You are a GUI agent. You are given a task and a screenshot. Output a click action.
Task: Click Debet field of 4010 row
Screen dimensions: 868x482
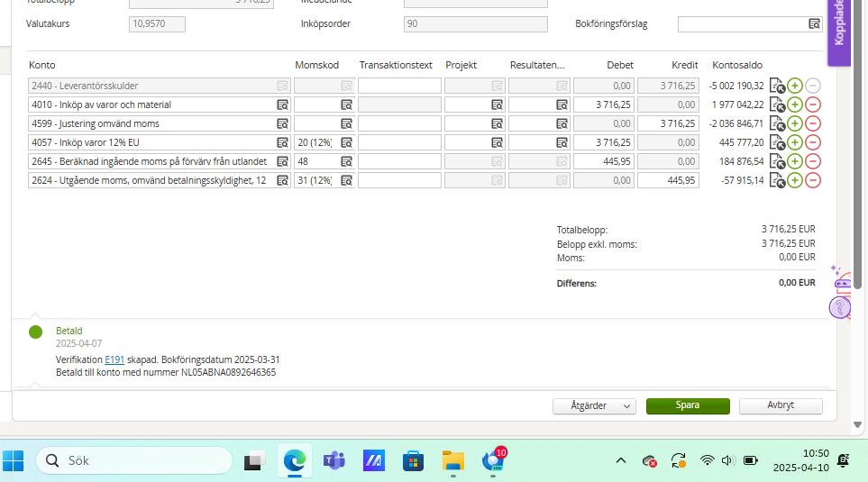[x=604, y=105]
